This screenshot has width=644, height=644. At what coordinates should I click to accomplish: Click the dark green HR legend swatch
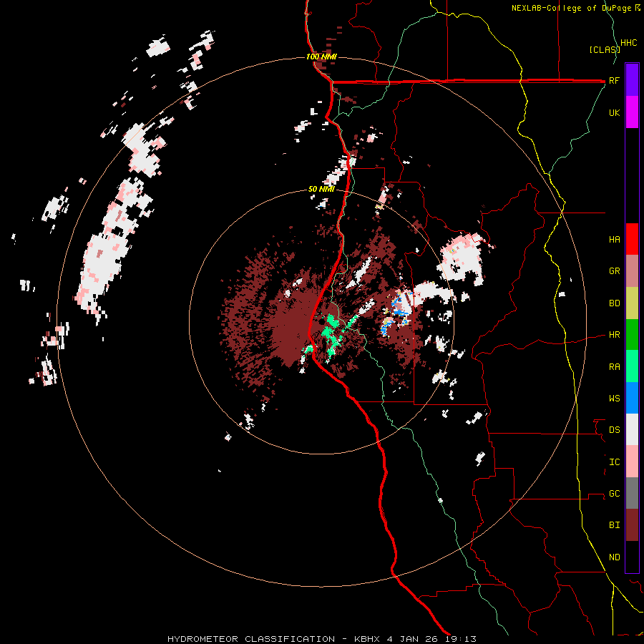[x=632, y=335]
